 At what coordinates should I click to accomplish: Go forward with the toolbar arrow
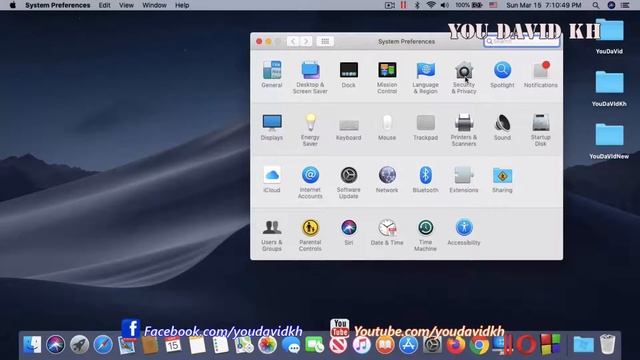pyautogui.click(x=306, y=41)
